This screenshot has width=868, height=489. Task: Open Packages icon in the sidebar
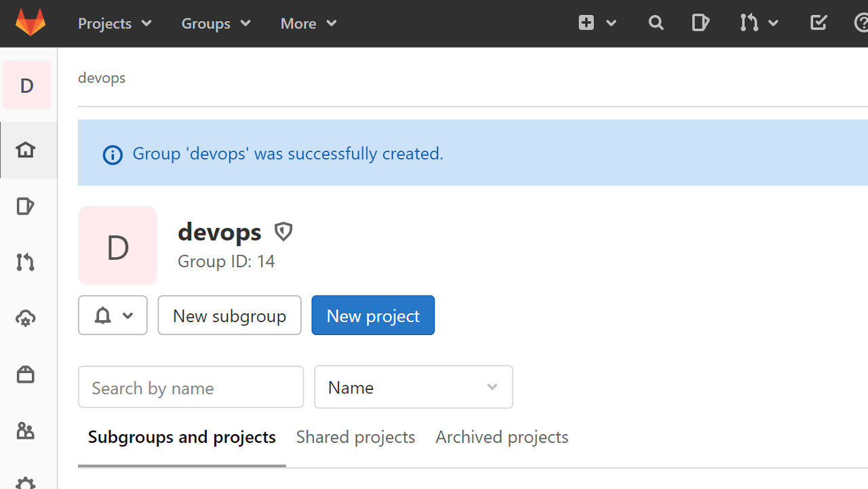pyautogui.click(x=26, y=374)
